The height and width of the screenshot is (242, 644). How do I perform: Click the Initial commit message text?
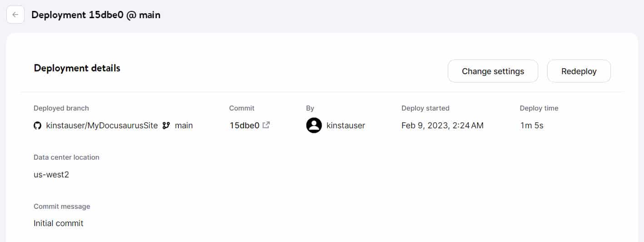click(59, 223)
